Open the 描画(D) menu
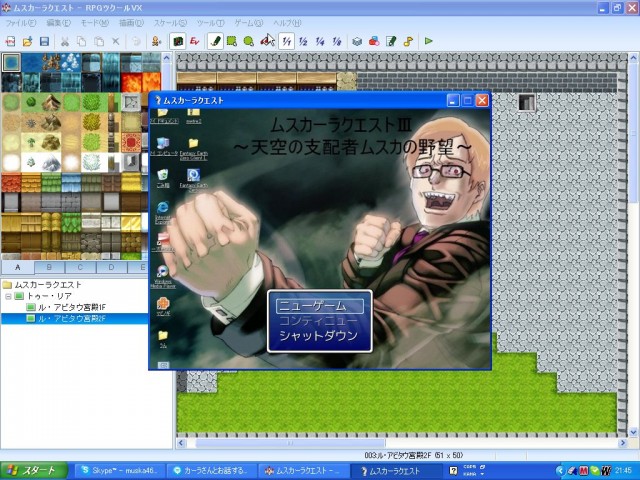This screenshot has height=480, width=640. (x=131, y=23)
